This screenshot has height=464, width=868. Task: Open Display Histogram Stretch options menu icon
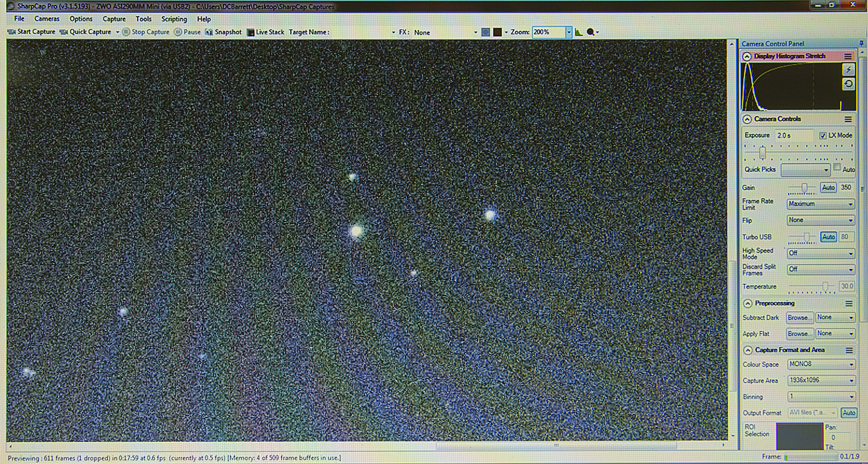tap(848, 56)
